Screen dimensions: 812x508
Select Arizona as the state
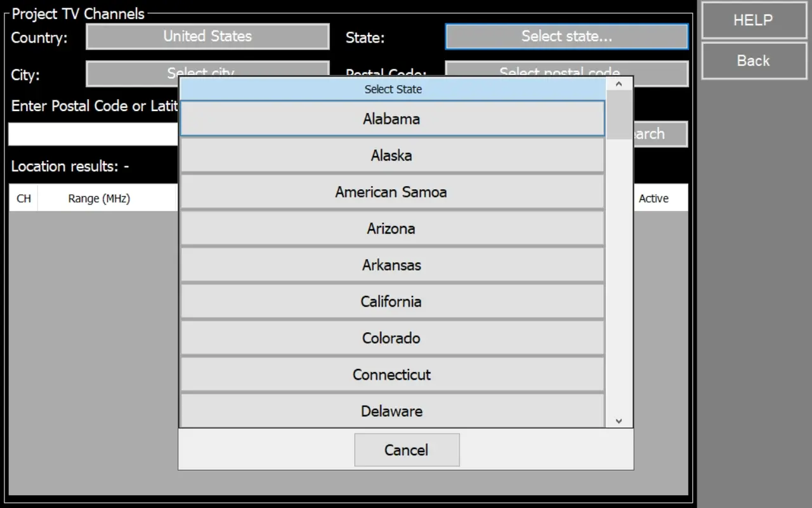[x=392, y=229]
